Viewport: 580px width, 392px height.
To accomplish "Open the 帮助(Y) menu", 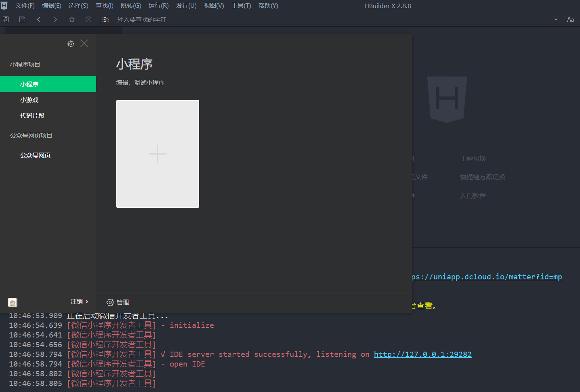I will (x=268, y=6).
